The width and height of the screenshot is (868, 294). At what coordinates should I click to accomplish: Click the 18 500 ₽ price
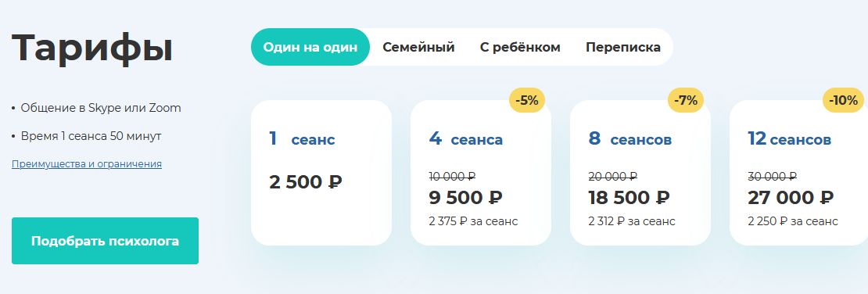click(x=629, y=197)
